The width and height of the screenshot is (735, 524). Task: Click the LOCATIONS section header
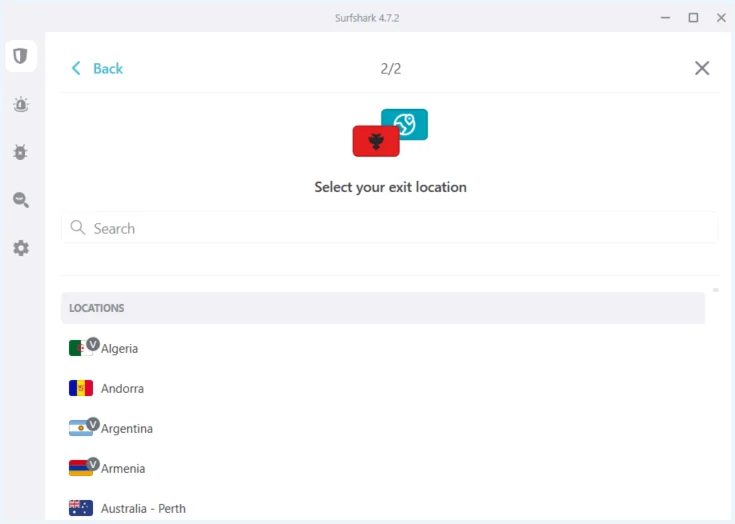(x=383, y=308)
